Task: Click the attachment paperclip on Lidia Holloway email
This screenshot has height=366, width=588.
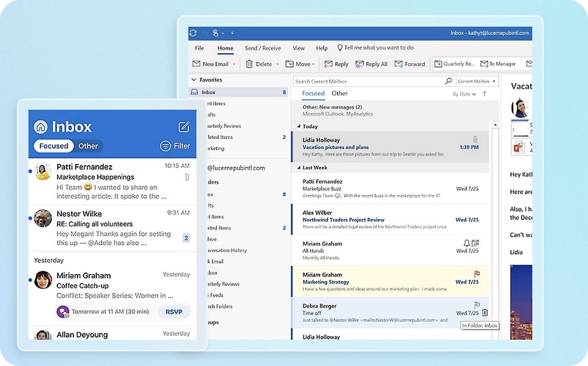Action: click(475, 139)
